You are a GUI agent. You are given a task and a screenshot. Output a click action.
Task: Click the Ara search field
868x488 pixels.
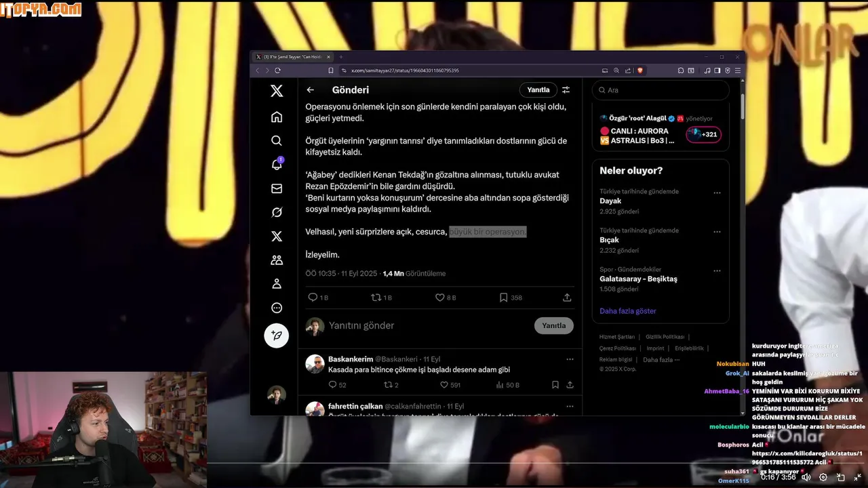660,90
